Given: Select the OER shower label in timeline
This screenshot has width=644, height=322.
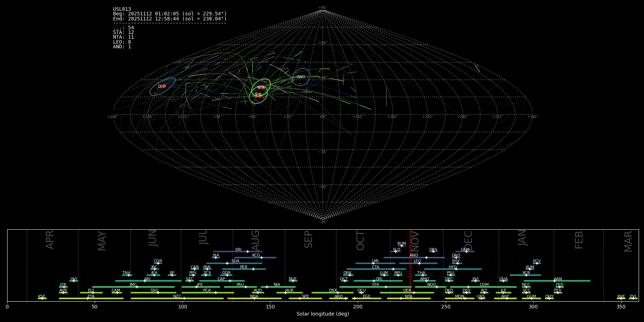Looking at the screenshot, I should point(407,291).
